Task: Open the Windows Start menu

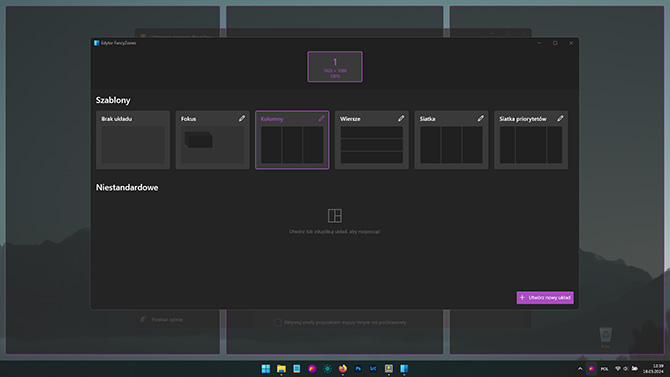Action: pos(266,368)
